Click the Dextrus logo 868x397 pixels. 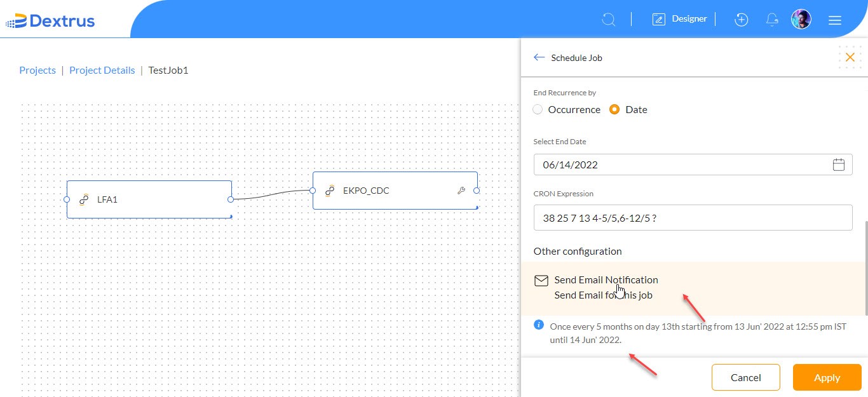pos(51,21)
